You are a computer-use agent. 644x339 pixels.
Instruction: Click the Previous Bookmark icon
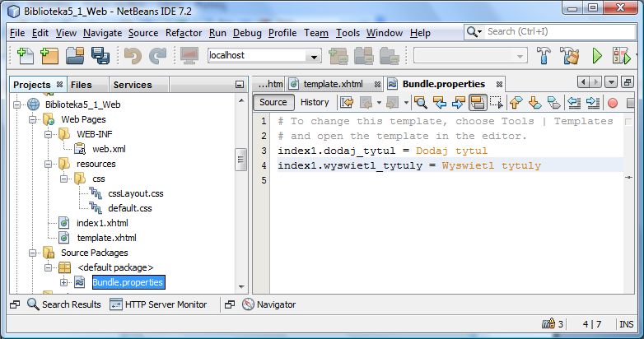coord(516,102)
